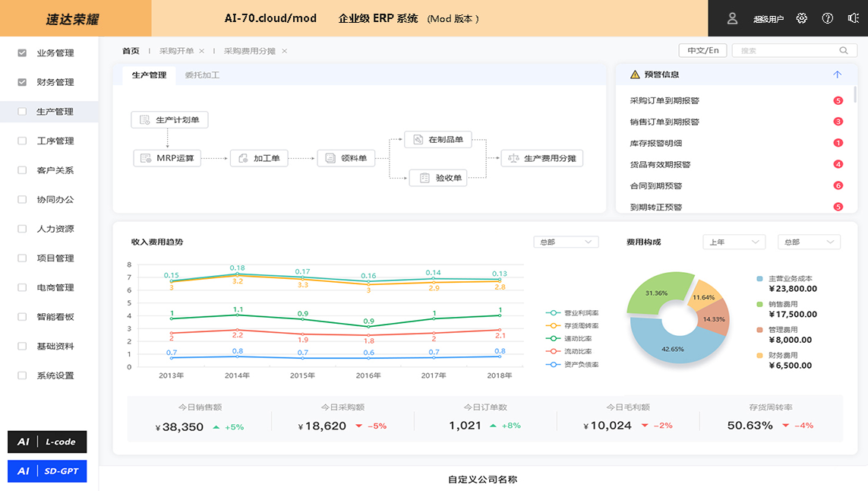Check the 工序管理 checkbox

22,141
